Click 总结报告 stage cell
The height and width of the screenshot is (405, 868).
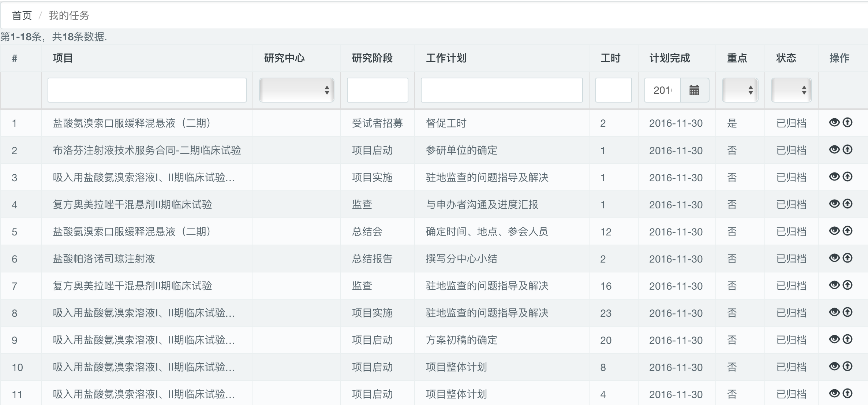pos(372,259)
